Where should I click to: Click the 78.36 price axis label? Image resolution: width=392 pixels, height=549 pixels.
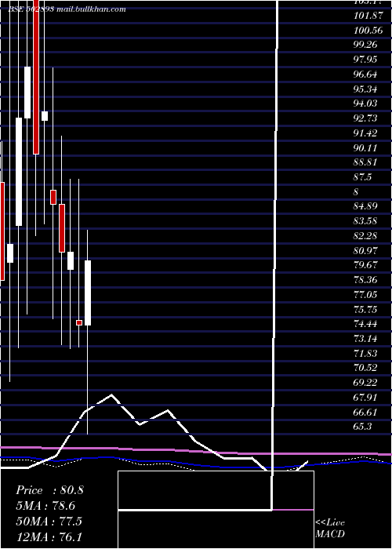366,280
